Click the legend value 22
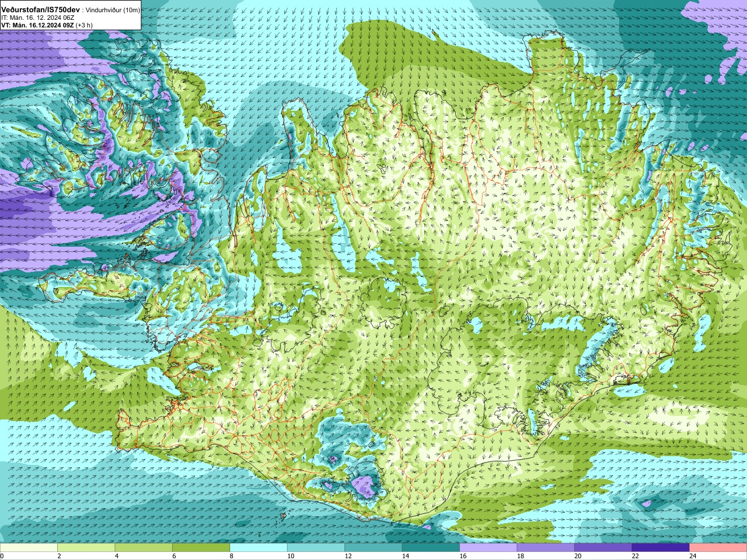This screenshot has width=747, height=560. pos(636,556)
